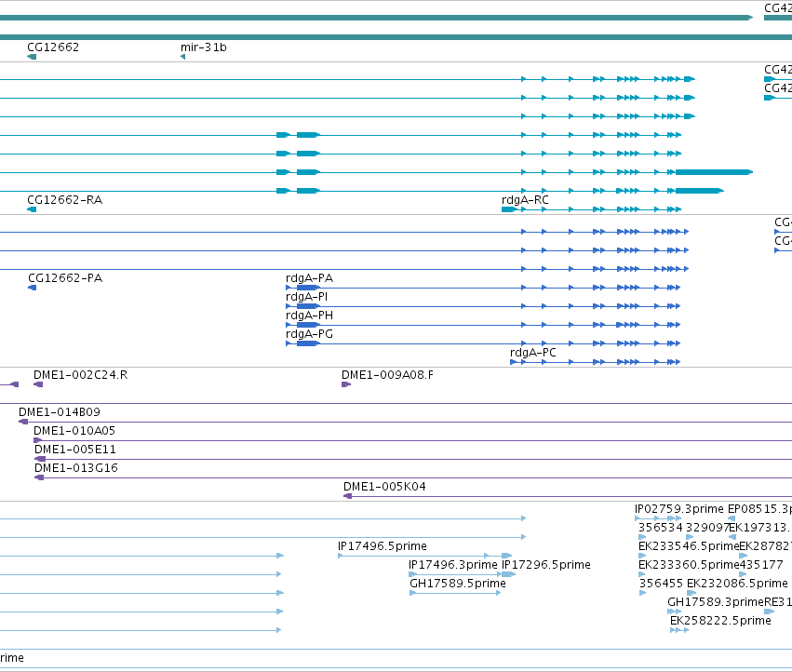Select the rdgA-PA protein label

tap(309, 278)
